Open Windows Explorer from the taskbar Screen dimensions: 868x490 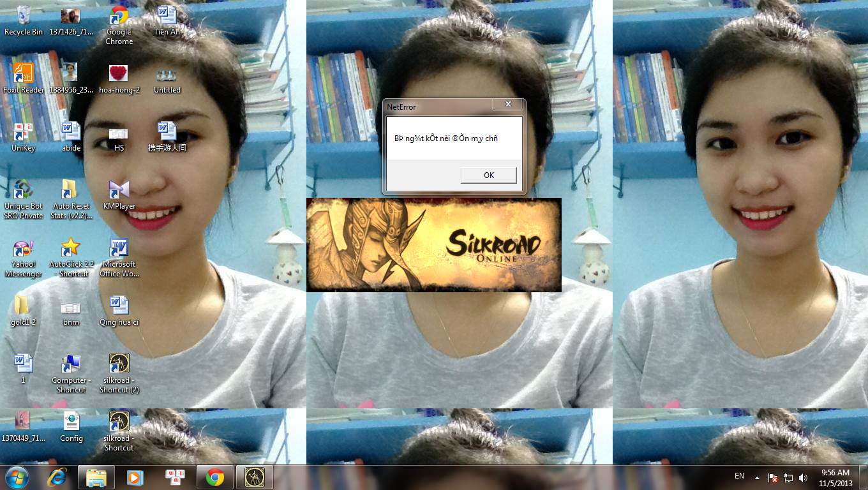click(96, 477)
